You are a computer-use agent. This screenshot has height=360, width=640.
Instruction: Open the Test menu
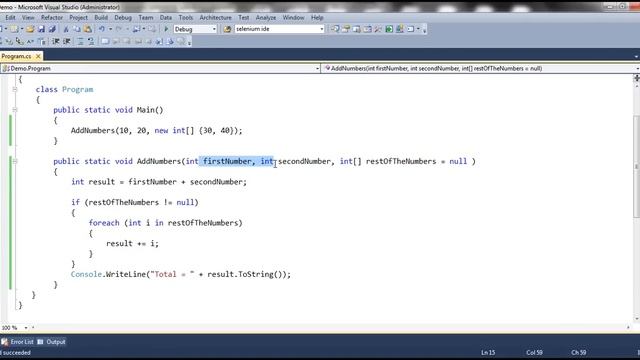click(x=244, y=18)
